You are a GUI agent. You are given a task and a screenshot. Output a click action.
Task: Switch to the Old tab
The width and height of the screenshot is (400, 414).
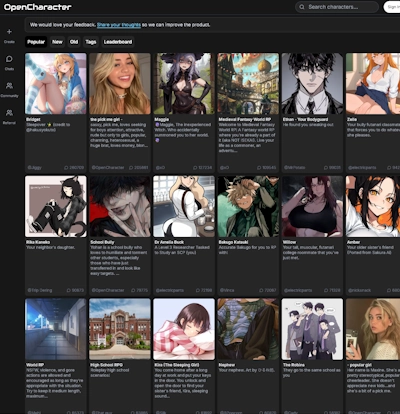point(74,42)
